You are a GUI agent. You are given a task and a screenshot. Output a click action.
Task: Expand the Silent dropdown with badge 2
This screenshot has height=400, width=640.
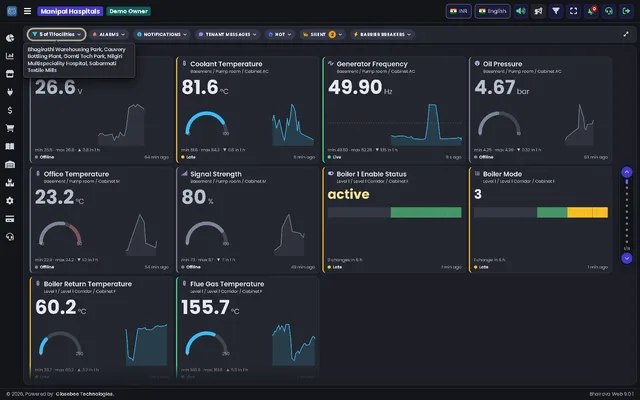[322, 34]
